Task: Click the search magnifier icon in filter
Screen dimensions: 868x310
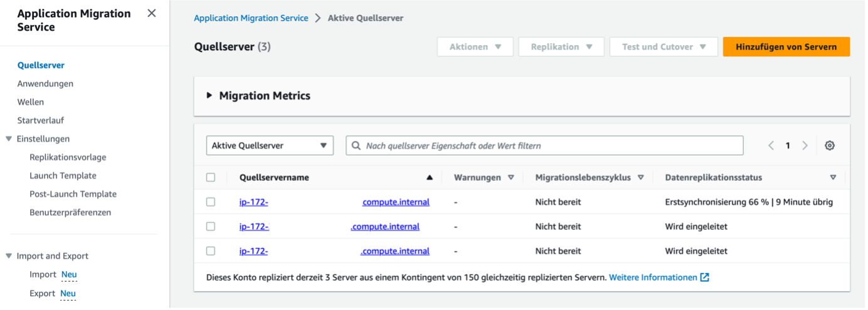Action: click(x=356, y=145)
